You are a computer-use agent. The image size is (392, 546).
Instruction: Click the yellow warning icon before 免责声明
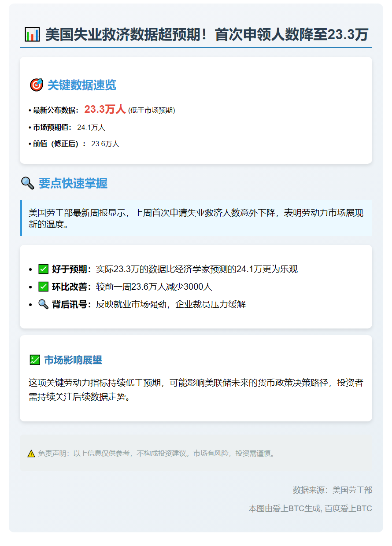pyautogui.click(x=31, y=454)
